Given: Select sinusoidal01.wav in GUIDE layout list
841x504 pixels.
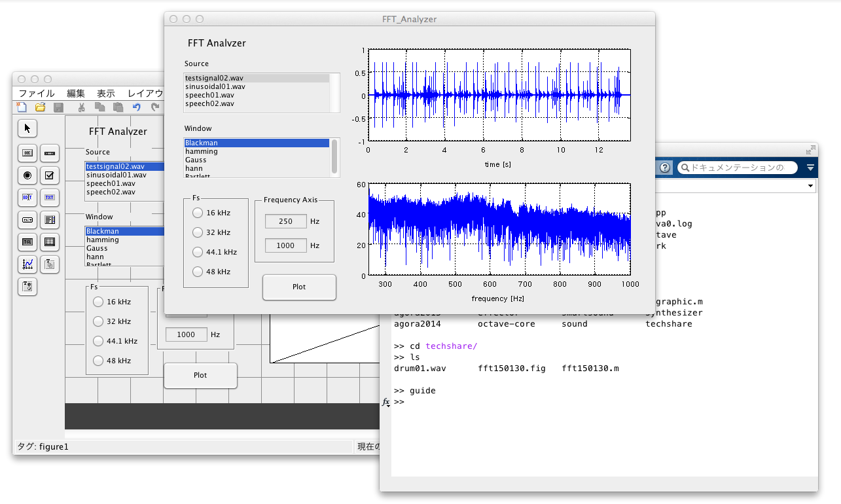Looking at the screenshot, I should click(124, 175).
